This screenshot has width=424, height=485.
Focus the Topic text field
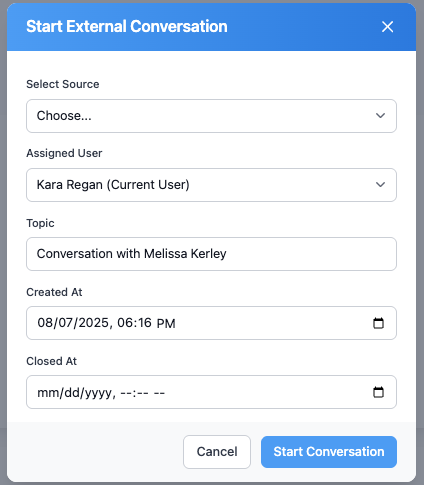pyautogui.click(x=211, y=254)
